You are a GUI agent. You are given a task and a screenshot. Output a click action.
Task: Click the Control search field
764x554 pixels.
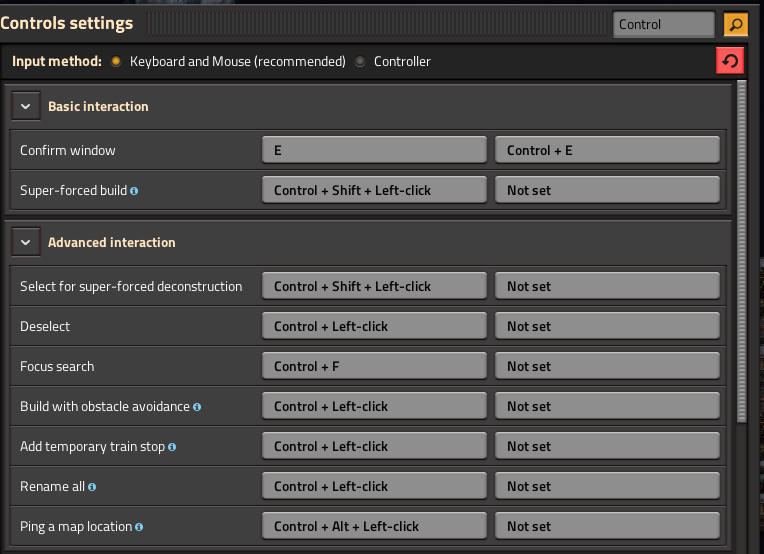pyautogui.click(x=664, y=24)
